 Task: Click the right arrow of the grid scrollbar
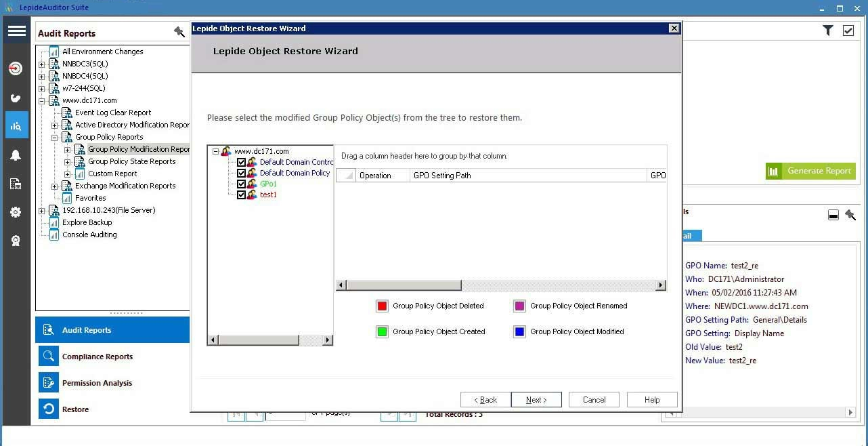click(x=661, y=285)
